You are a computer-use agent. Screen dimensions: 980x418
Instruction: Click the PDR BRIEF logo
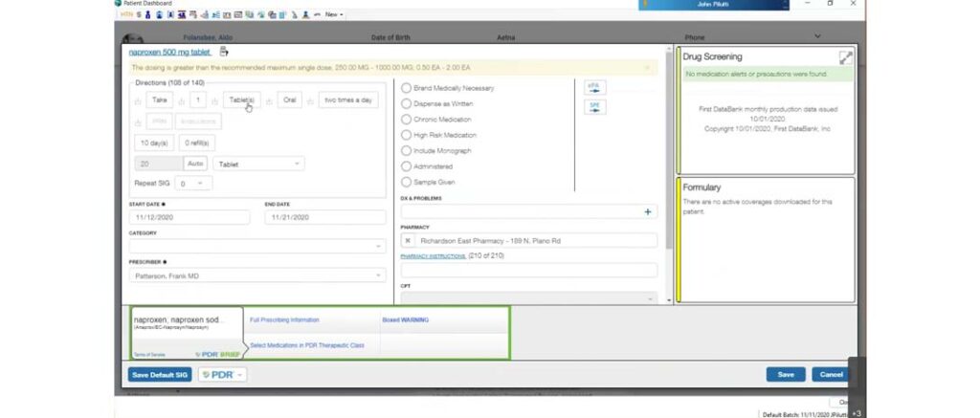tap(217, 354)
